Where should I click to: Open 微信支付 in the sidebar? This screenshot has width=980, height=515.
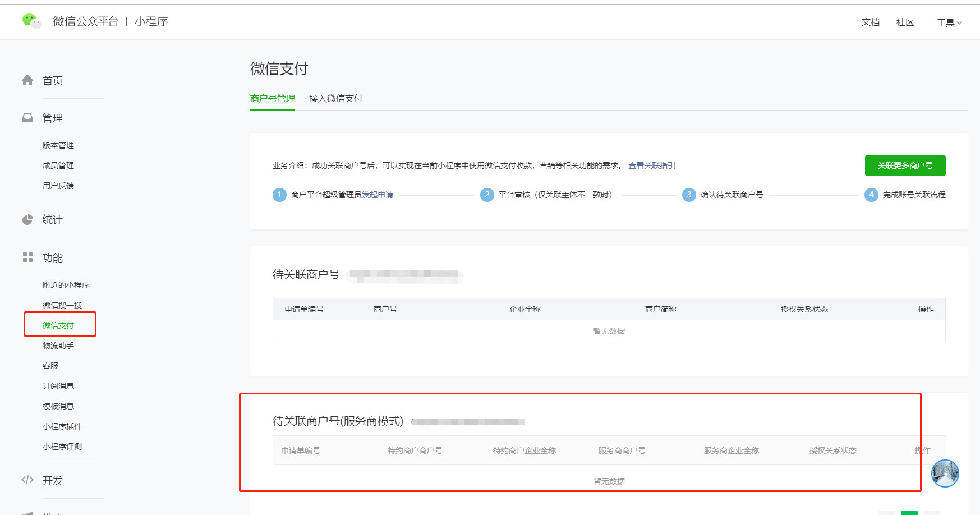58,325
